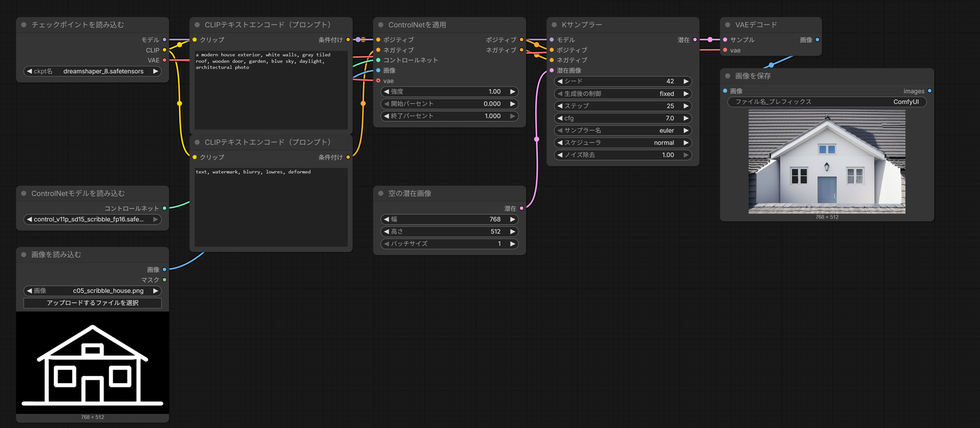The image size is (980, 428).
Task: Click コントロールネット output socket on ControlNet loader node
Action: 165,208
